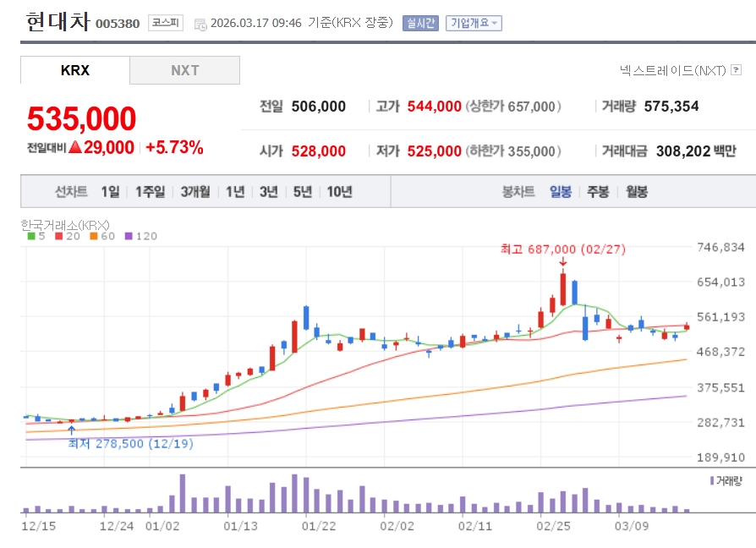Screen dimensions: 756x548
Task: Toggle the 실시간 real-time badge
Action: (420, 23)
